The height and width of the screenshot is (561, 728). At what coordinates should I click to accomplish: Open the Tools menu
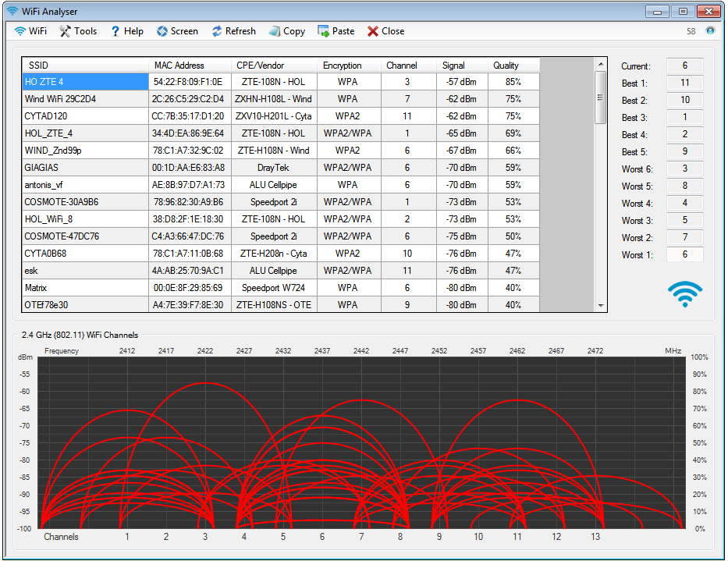[x=78, y=31]
